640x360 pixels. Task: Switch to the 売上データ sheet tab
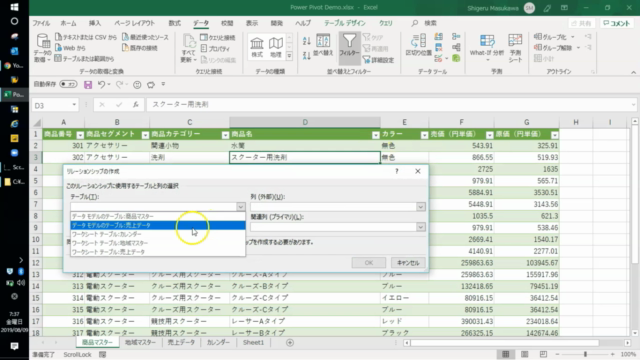pyautogui.click(x=181, y=342)
